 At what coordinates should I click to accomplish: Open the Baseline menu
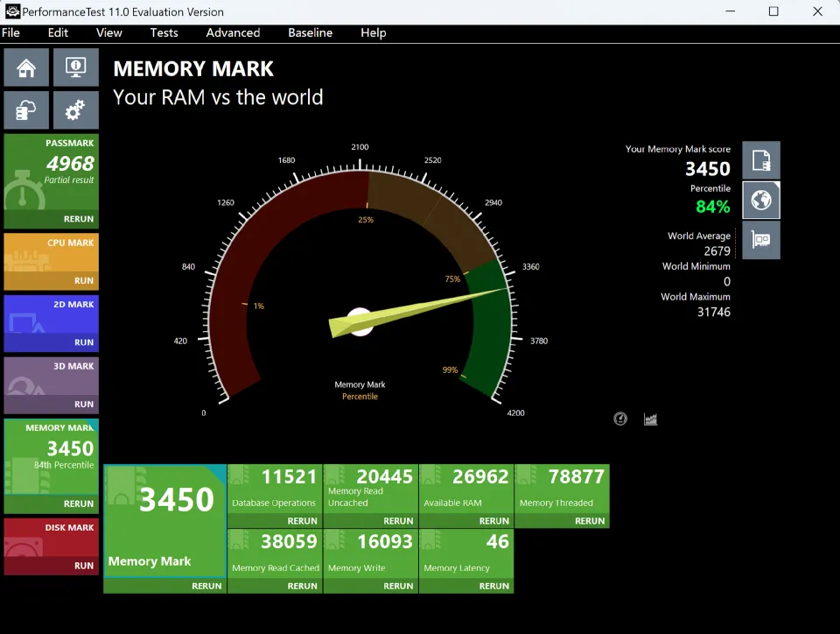coord(310,32)
